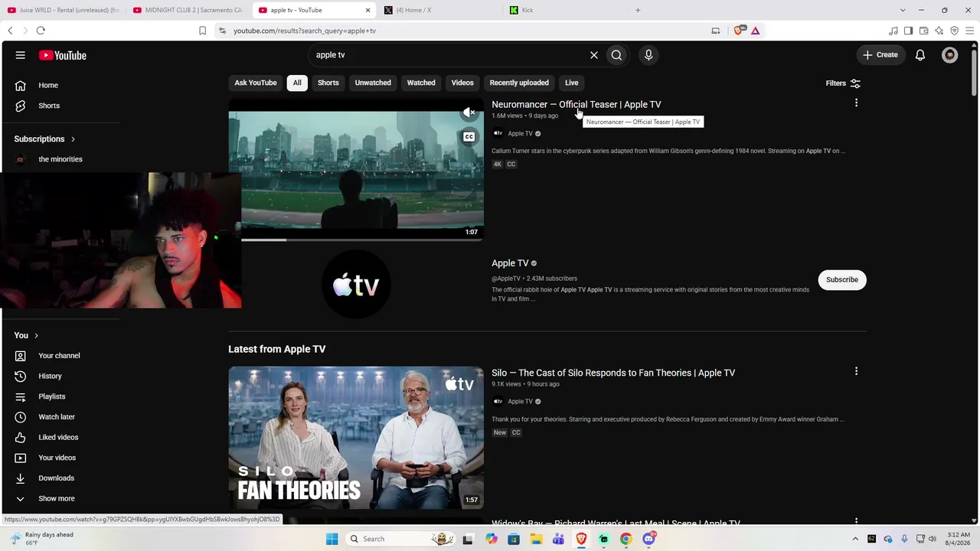This screenshot has height=551, width=980.
Task: Bookmark this page
Action: [202, 31]
